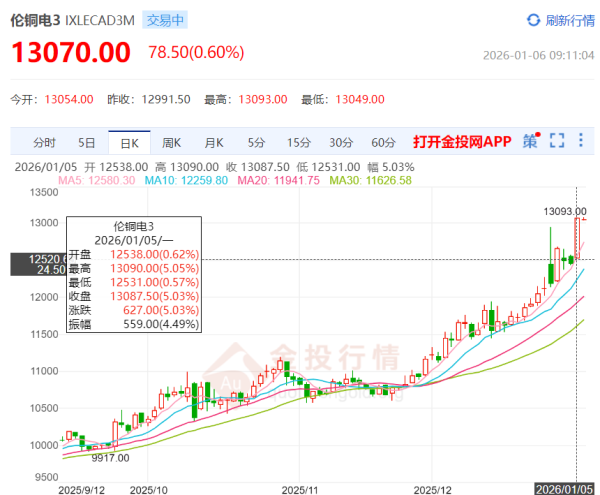Click the 最低 value 13049.00
Image resolution: width=600 pixels, height=495 pixels.
(360, 99)
